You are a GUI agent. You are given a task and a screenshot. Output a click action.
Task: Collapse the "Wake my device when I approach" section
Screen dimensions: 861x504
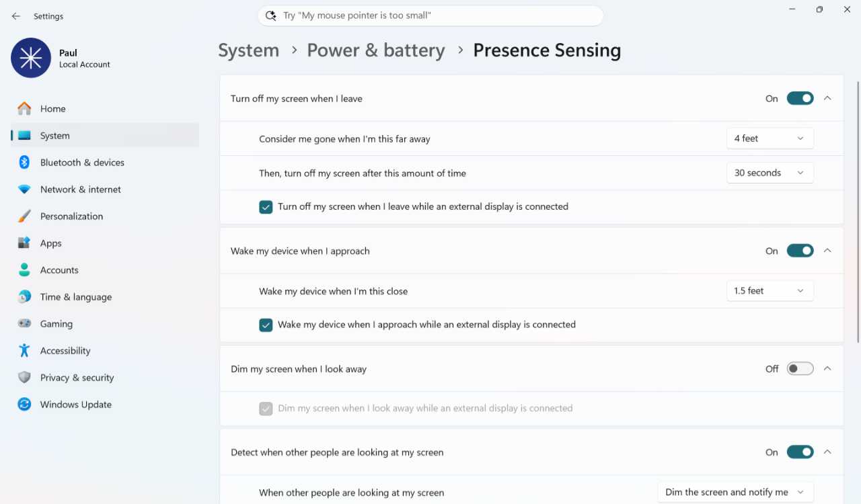827,251
